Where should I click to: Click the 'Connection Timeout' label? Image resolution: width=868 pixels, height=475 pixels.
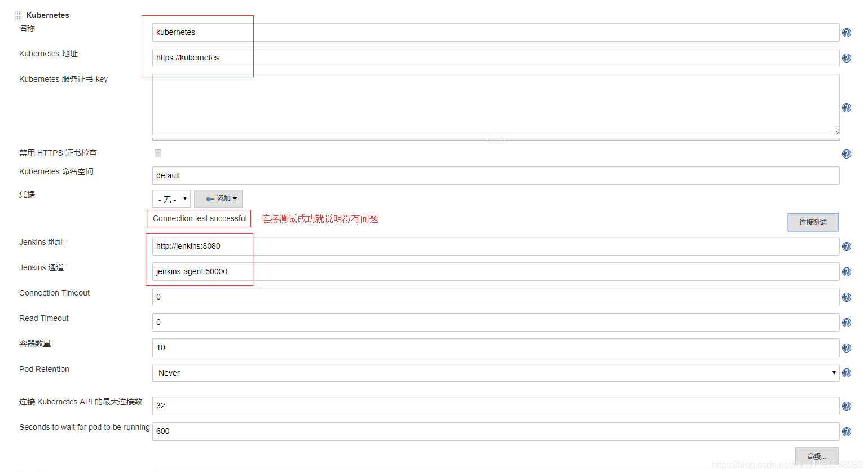click(x=54, y=293)
